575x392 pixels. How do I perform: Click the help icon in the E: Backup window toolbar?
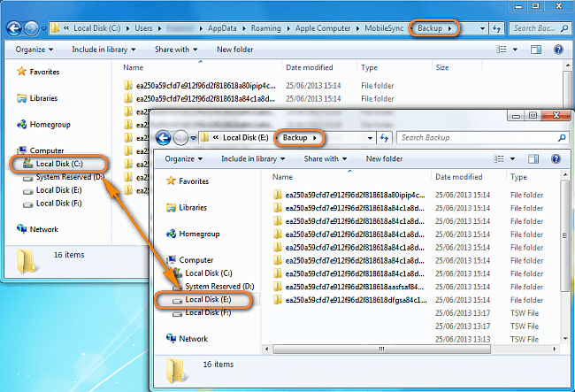pos(556,158)
